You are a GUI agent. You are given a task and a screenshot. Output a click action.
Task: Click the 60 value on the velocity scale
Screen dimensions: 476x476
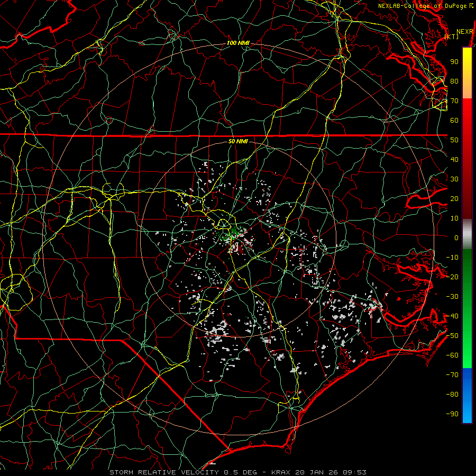(x=454, y=121)
